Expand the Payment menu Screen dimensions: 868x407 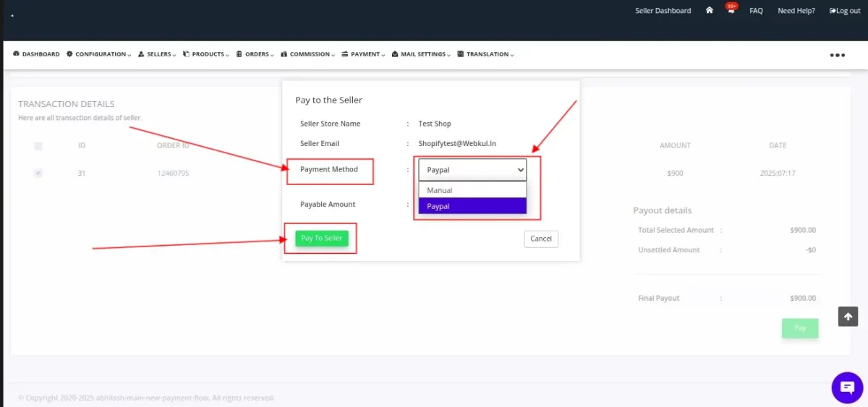click(363, 54)
